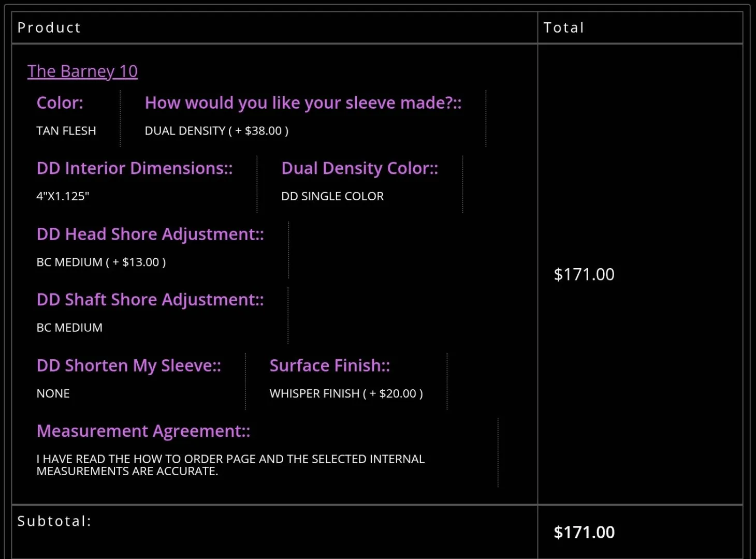This screenshot has height=559, width=756.
Task: Click the Surface Finish heading
Action: click(330, 366)
